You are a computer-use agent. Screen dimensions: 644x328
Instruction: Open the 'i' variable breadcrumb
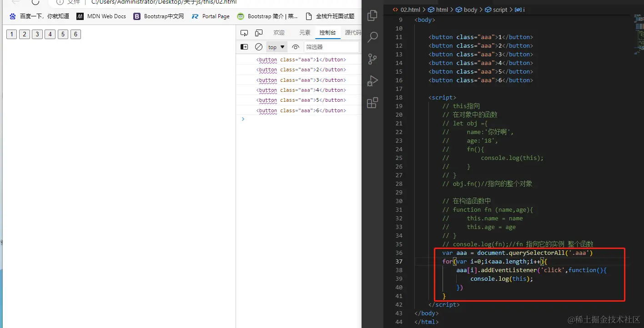[520, 10]
